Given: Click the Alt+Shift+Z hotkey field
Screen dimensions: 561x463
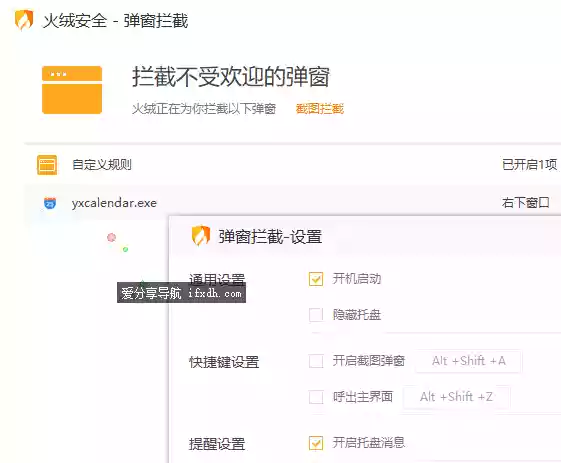Looking at the screenshot, I should pyautogui.click(x=456, y=397).
